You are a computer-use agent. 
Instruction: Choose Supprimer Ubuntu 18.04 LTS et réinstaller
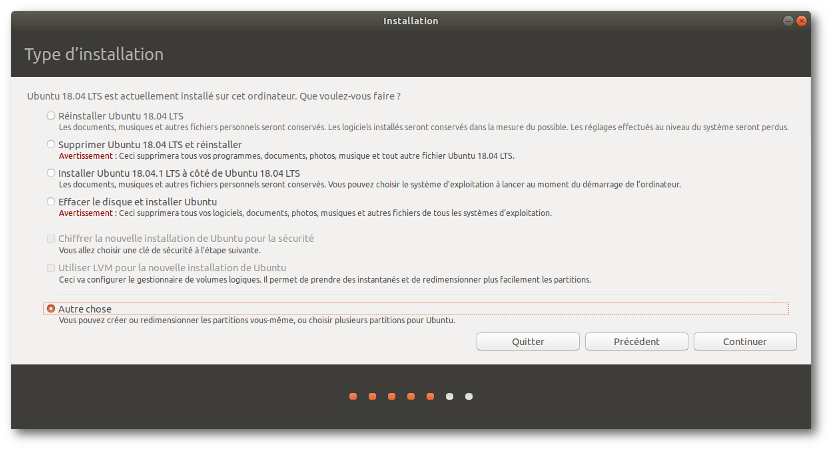[x=51, y=145]
